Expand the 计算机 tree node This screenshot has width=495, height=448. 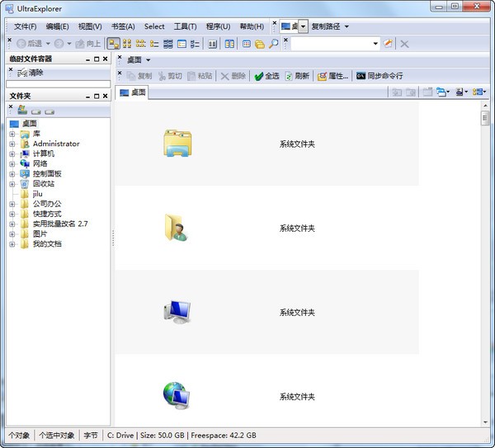(x=12, y=154)
